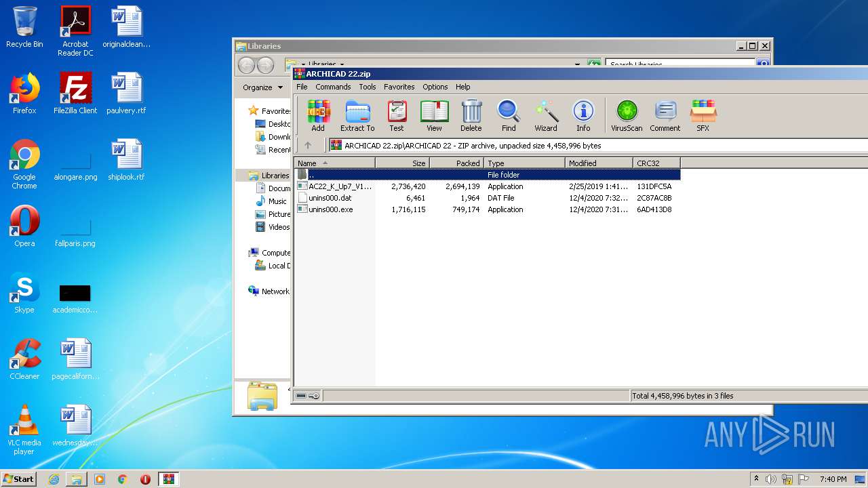Open the Organize dropdown in Libraries window
Viewport: 868px width, 488px height.
(x=263, y=87)
